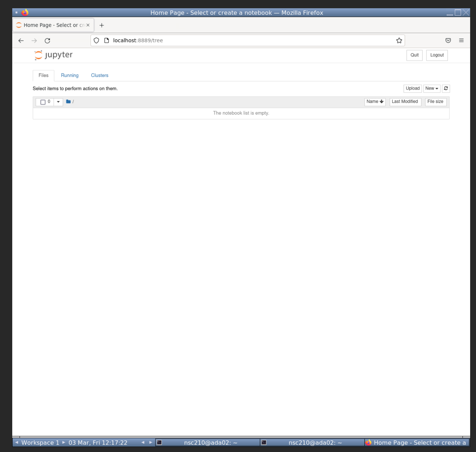Select the Files tab
Image resolution: width=476 pixels, height=452 pixels.
click(x=43, y=76)
